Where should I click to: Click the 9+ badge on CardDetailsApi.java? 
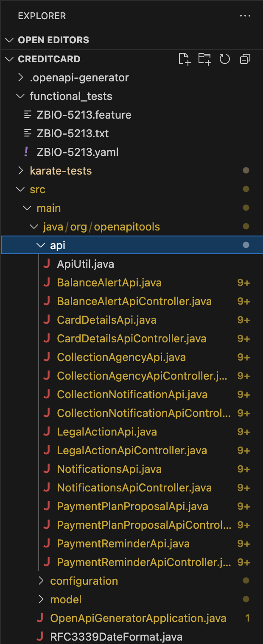[243, 320]
